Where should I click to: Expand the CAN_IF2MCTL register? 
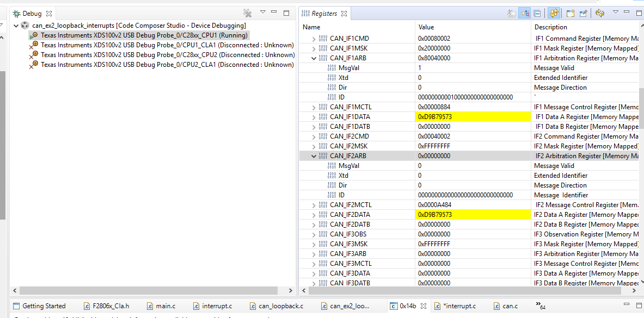314,205
